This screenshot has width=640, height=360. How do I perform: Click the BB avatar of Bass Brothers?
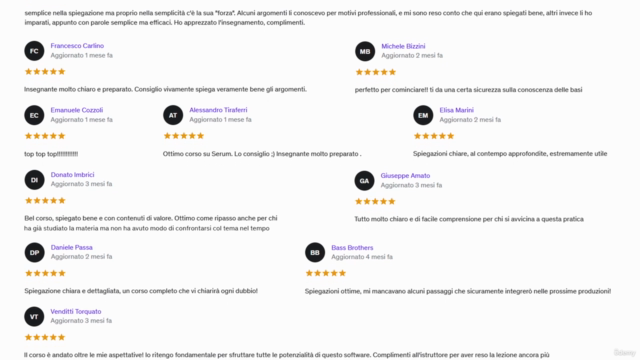point(315,253)
